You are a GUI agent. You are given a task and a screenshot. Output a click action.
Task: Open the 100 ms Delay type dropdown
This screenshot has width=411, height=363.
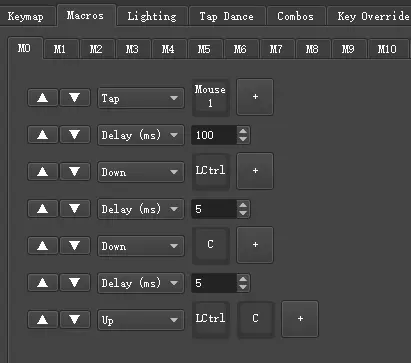[141, 135]
